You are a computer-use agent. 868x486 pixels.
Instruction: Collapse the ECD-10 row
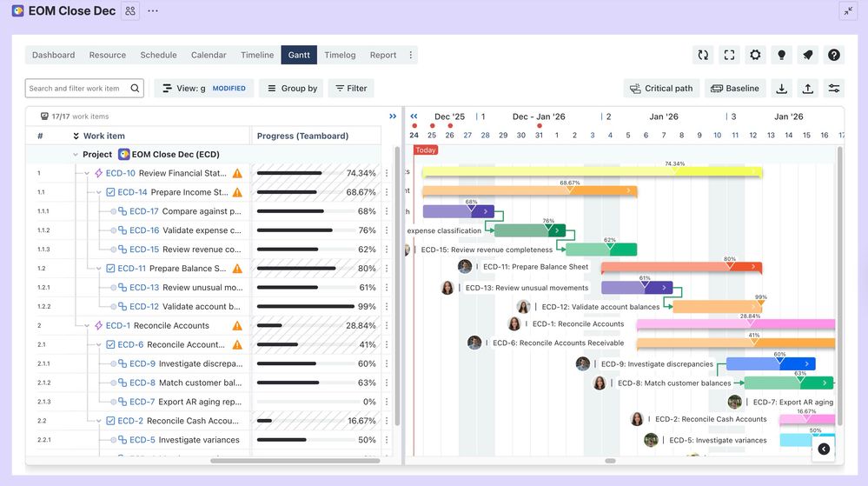[87, 174]
